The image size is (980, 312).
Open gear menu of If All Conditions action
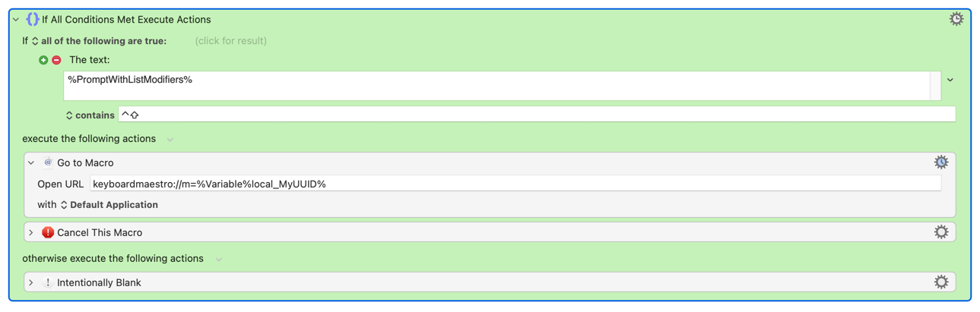coord(956,19)
